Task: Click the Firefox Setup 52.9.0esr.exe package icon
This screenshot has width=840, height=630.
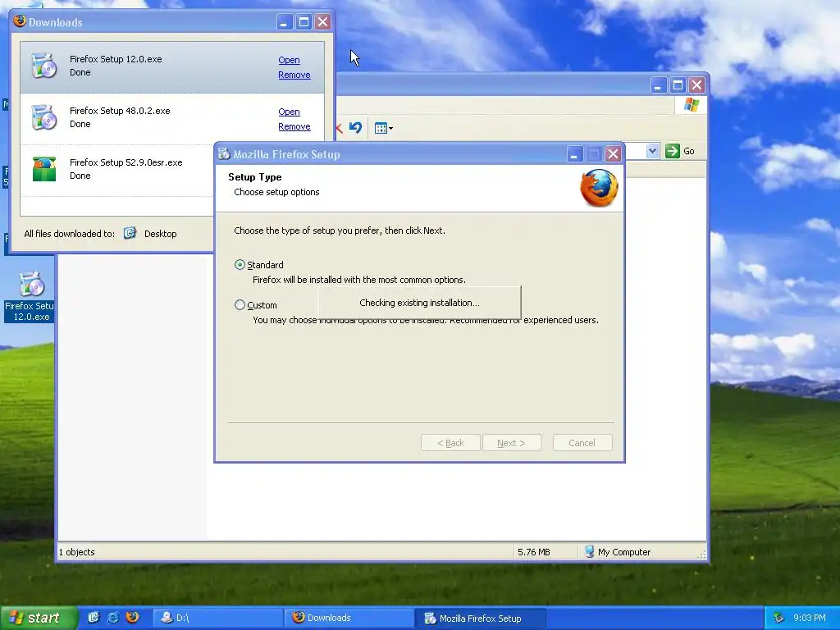Action: [x=44, y=169]
